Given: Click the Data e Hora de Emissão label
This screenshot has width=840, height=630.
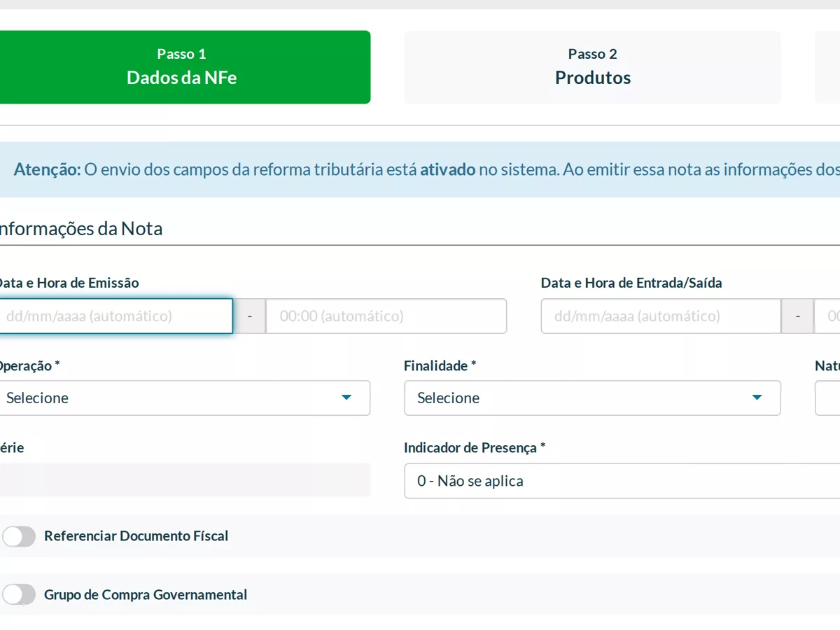Looking at the screenshot, I should coord(68,283).
